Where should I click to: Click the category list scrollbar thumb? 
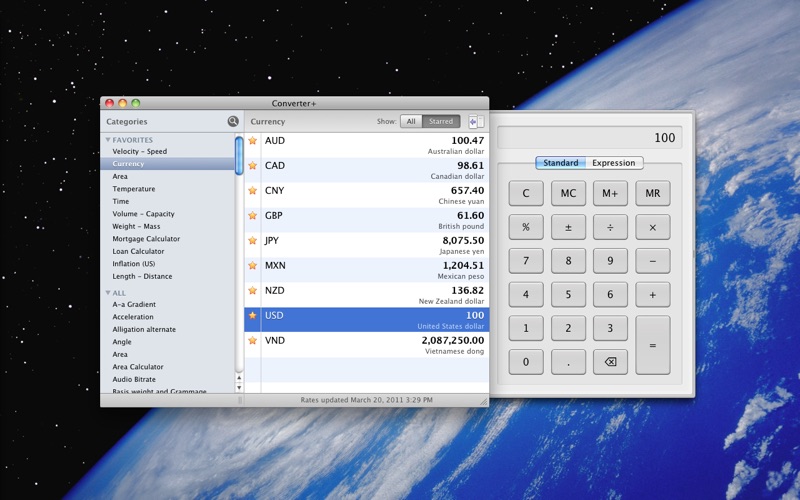(239, 156)
